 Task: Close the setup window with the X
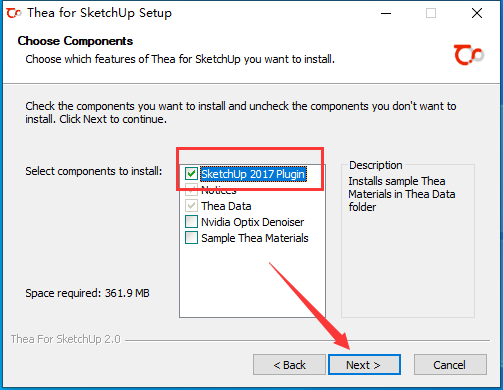click(477, 13)
